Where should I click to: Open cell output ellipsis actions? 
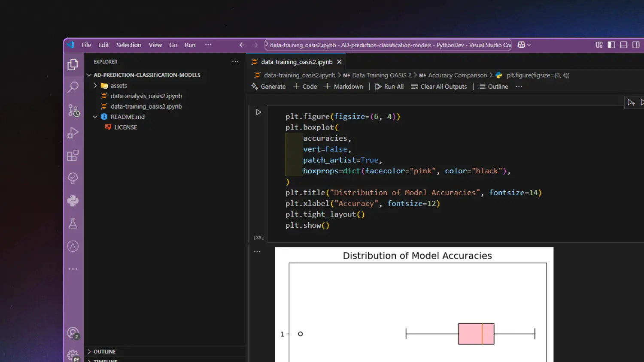click(x=257, y=251)
